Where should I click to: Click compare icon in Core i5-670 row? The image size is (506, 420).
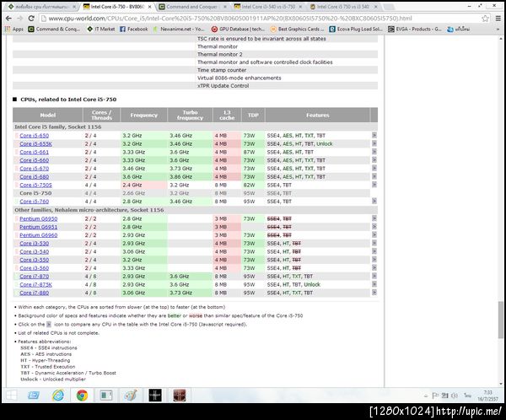374,168
